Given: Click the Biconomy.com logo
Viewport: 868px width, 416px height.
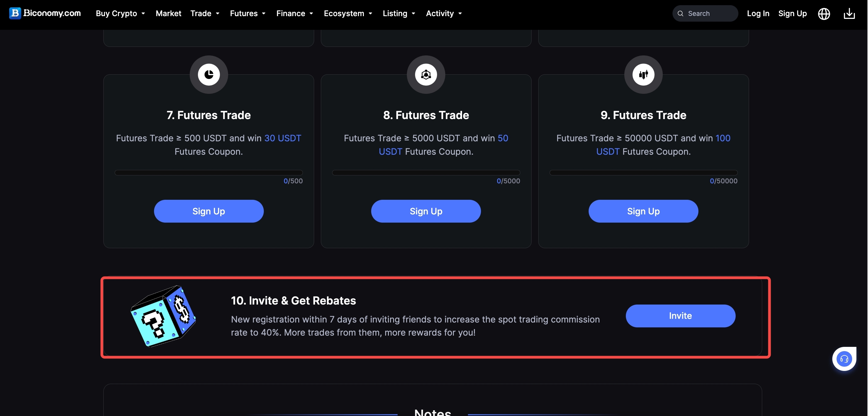Looking at the screenshot, I should pos(45,13).
